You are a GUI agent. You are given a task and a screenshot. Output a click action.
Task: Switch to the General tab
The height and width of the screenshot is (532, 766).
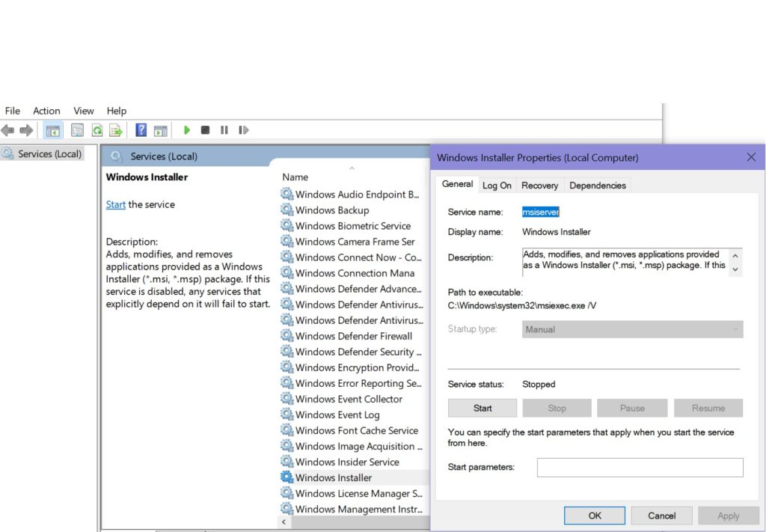(x=457, y=184)
